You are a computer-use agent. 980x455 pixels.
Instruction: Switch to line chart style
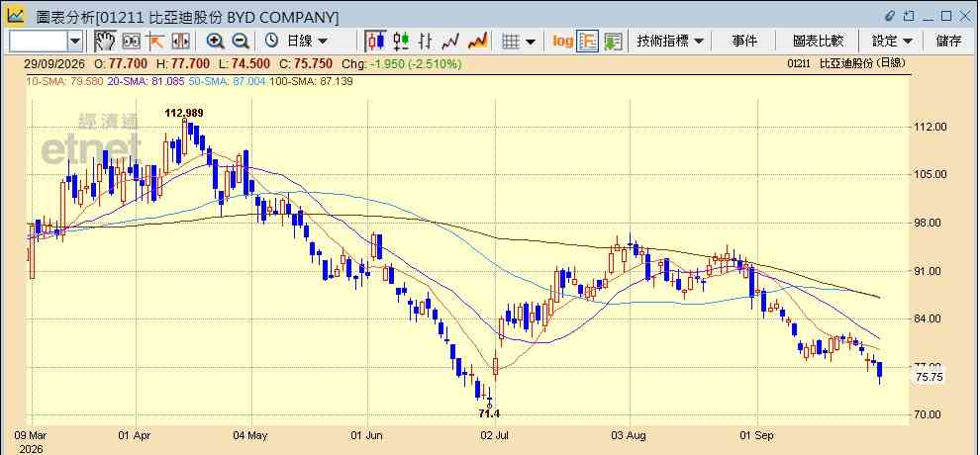pyautogui.click(x=451, y=42)
